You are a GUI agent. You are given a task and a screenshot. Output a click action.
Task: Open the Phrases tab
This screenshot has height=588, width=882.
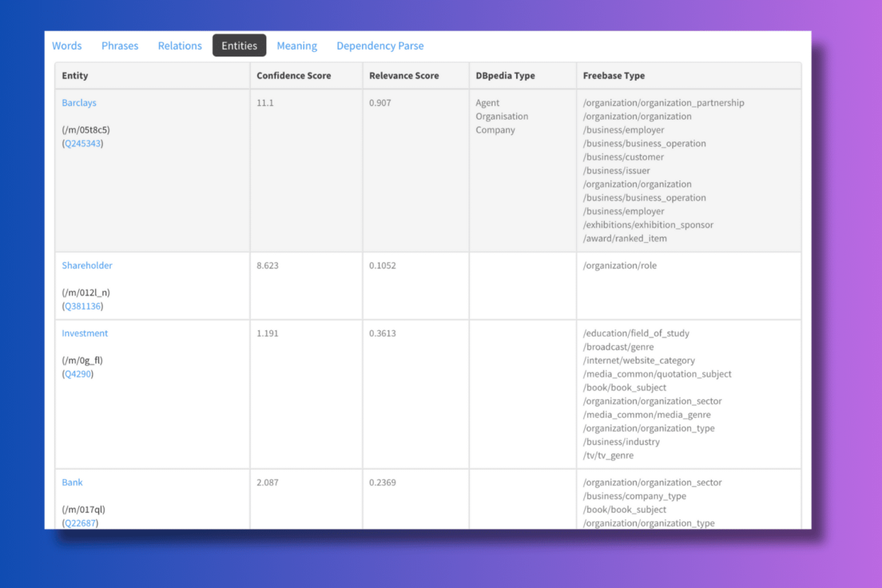point(120,46)
